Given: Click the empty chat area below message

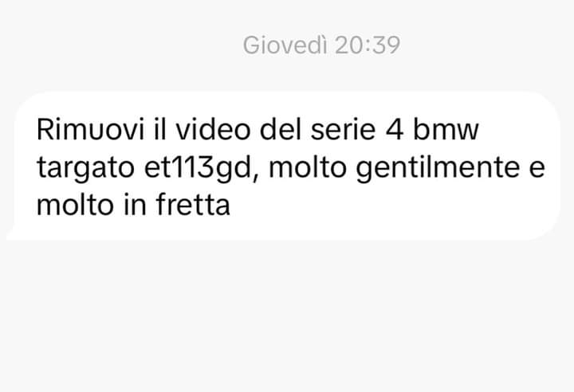Looking at the screenshot, I should 287,315.
